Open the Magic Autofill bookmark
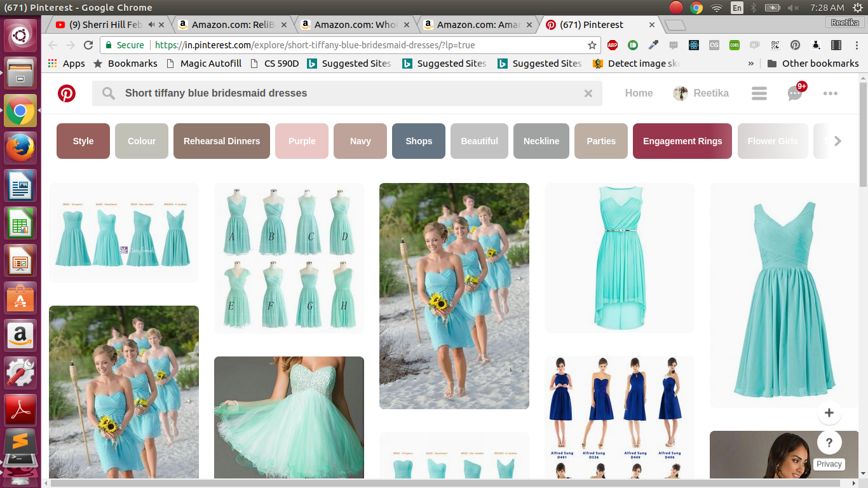Screen dimensions: 868x488 [x=204, y=64]
